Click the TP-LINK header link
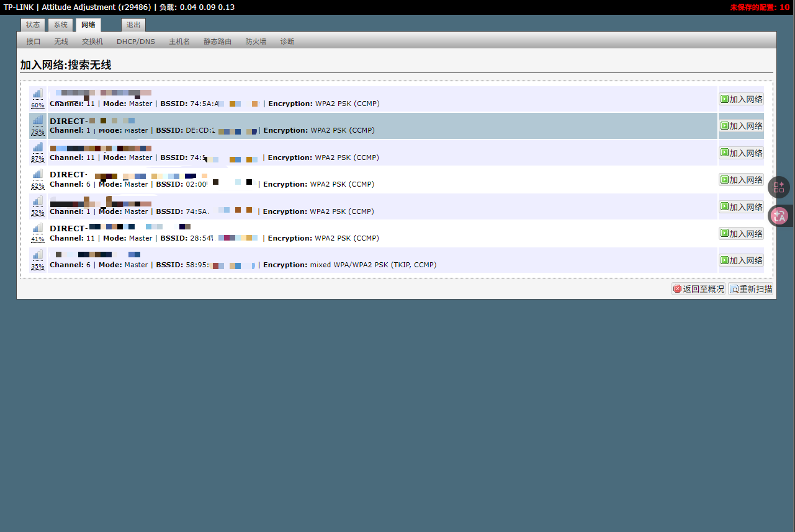The width and height of the screenshot is (795, 532). point(19,7)
